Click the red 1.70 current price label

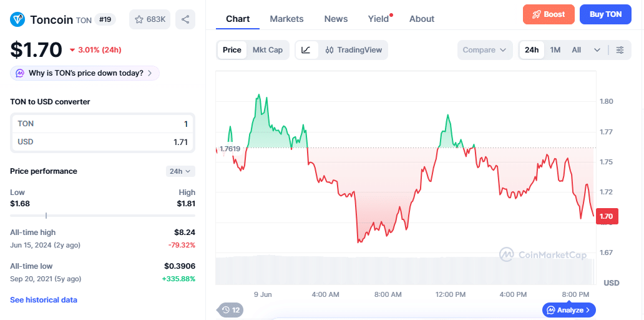tap(607, 216)
